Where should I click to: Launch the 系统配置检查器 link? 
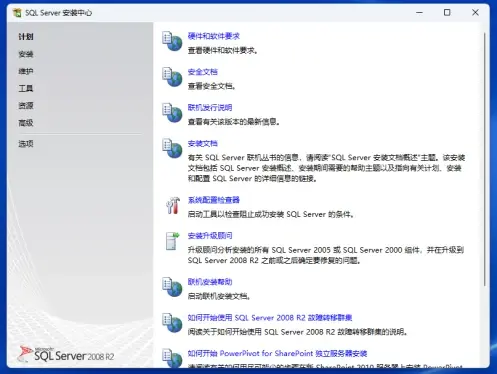(x=214, y=200)
